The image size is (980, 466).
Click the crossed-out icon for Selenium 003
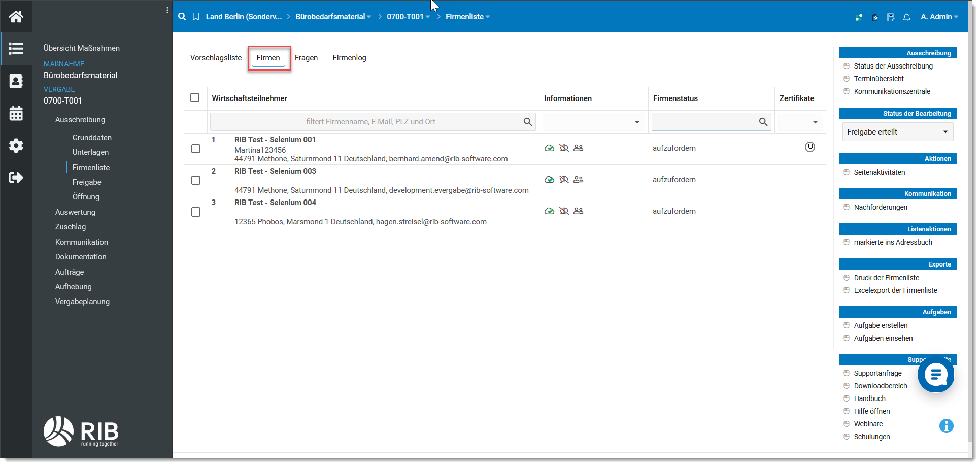pyautogui.click(x=564, y=180)
